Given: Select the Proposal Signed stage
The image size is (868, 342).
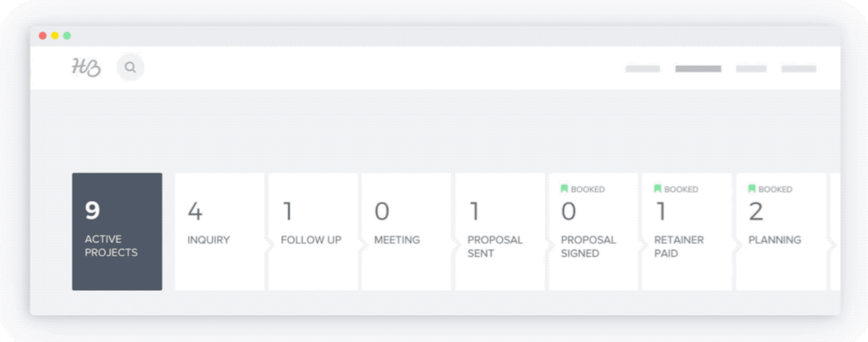Looking at the screenshot, I should click(593, 231).
